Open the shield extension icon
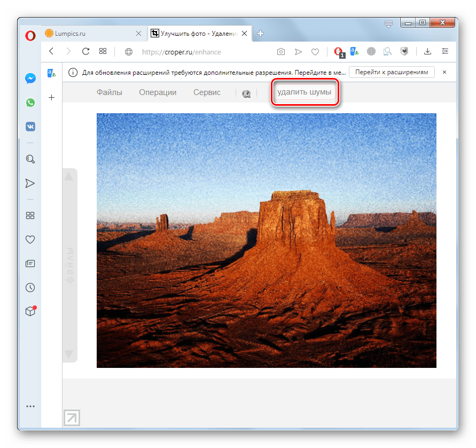 404,51
